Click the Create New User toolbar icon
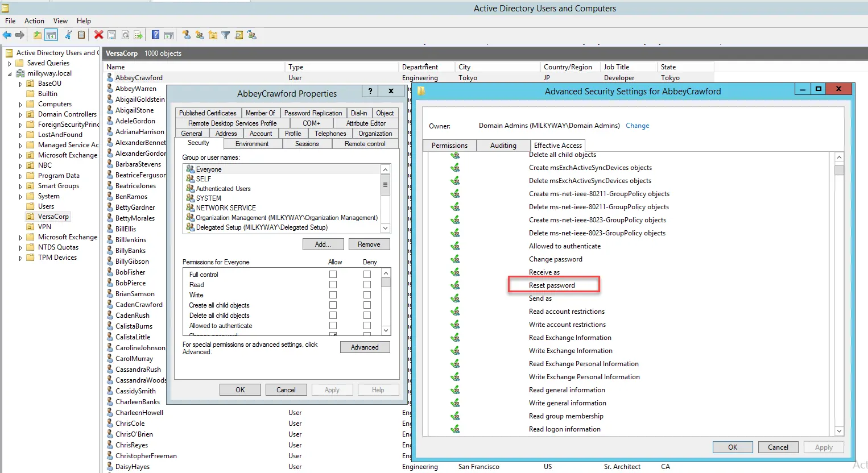868x473 pixels. point(186,35)
